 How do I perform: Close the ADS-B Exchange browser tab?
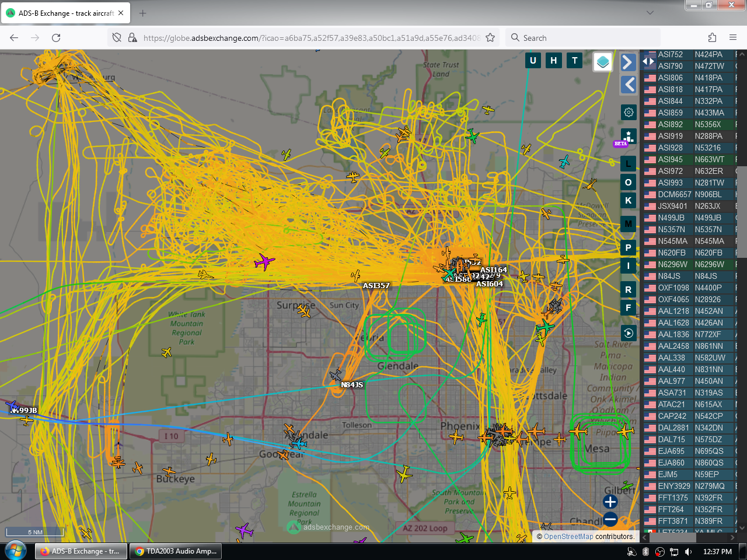(121, 13)
